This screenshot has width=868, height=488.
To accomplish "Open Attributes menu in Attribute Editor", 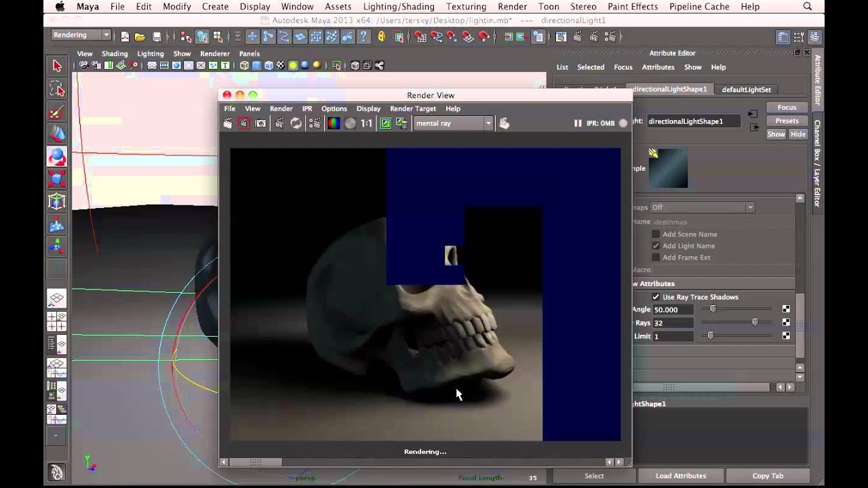I will (658, 67).
